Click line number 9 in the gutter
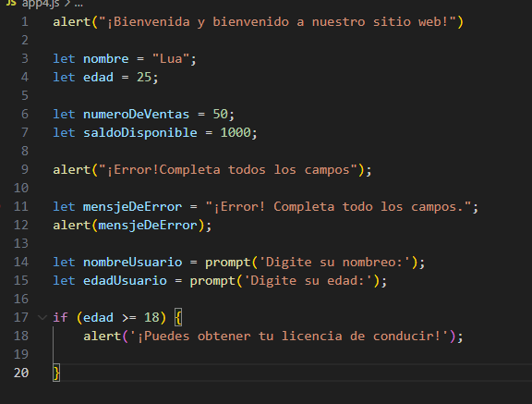 pyautogui.click(x=24, y=170)
